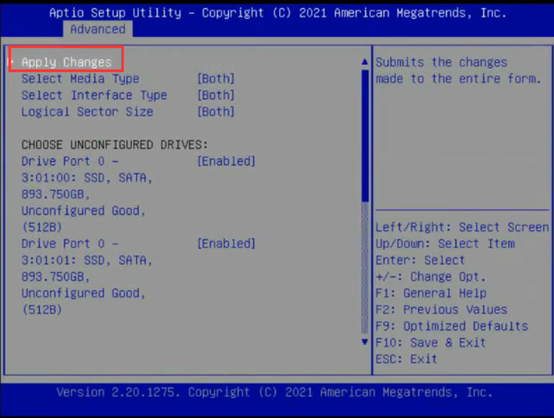Change the Select Interface Type [Both] value
The width and height of the screenshot is (554, 418).
coord(216,95)
